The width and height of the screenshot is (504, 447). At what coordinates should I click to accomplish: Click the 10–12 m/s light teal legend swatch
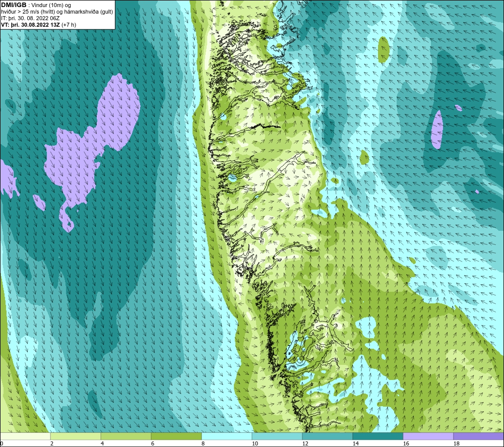pos(277,436)
